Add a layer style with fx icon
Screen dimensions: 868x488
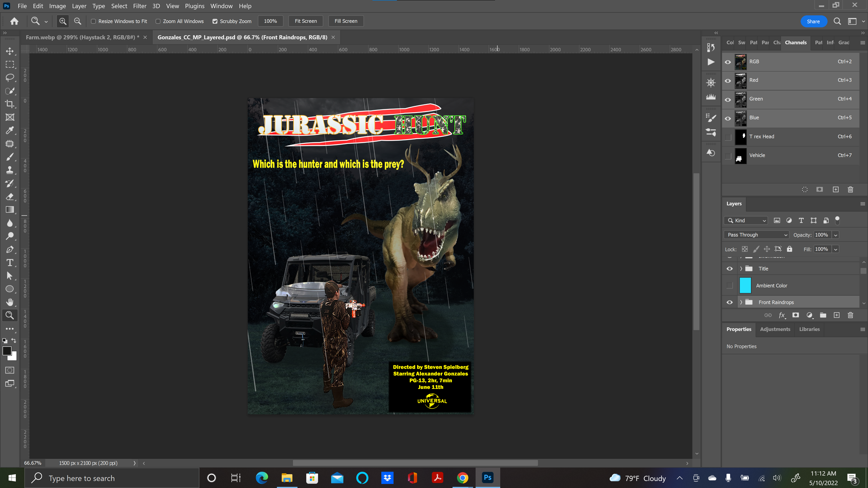(782, 315)
